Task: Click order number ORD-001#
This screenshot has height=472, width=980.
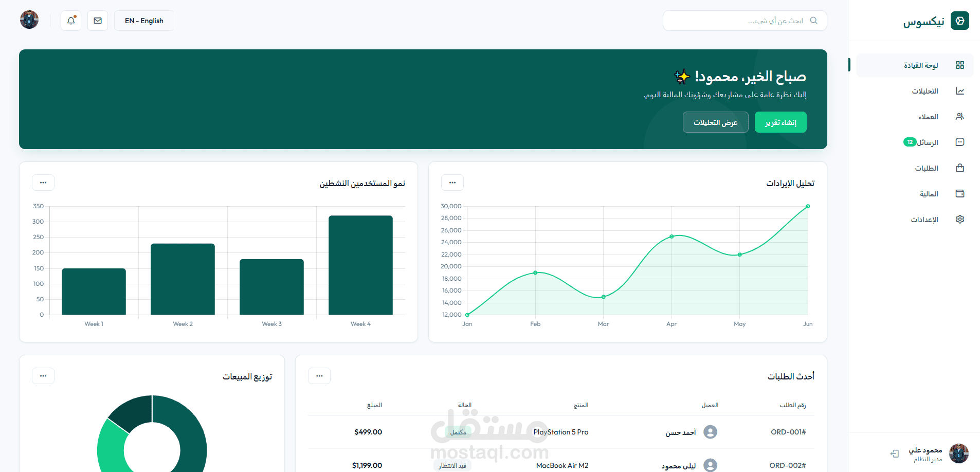Action: [x=788, y=432]
